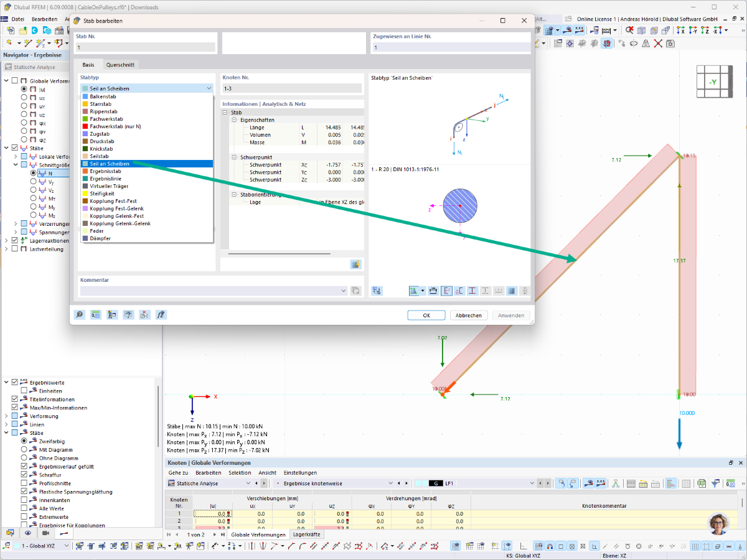
Task: Float the Knoten results table panel
Action: 731,463
